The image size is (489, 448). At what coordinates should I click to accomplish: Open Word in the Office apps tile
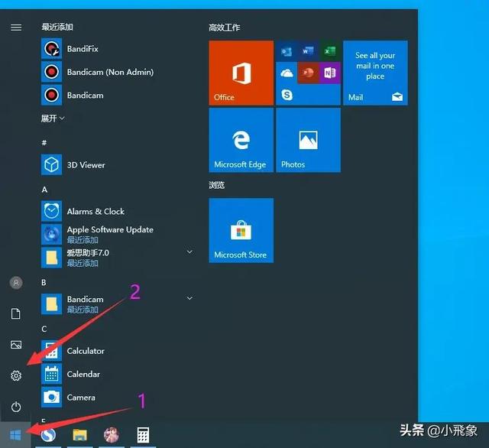click(x=308, y=51)
